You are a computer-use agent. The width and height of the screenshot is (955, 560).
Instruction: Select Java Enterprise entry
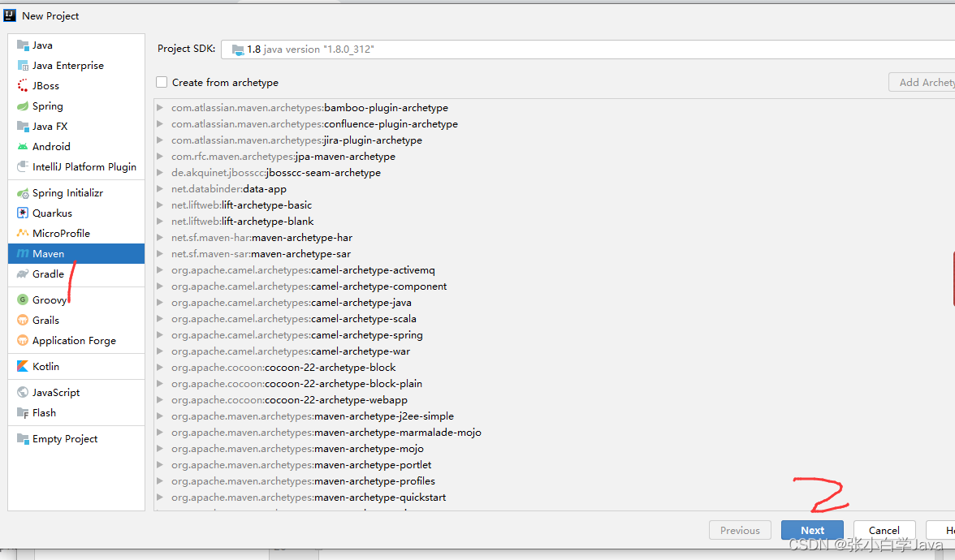pos(76,65)
